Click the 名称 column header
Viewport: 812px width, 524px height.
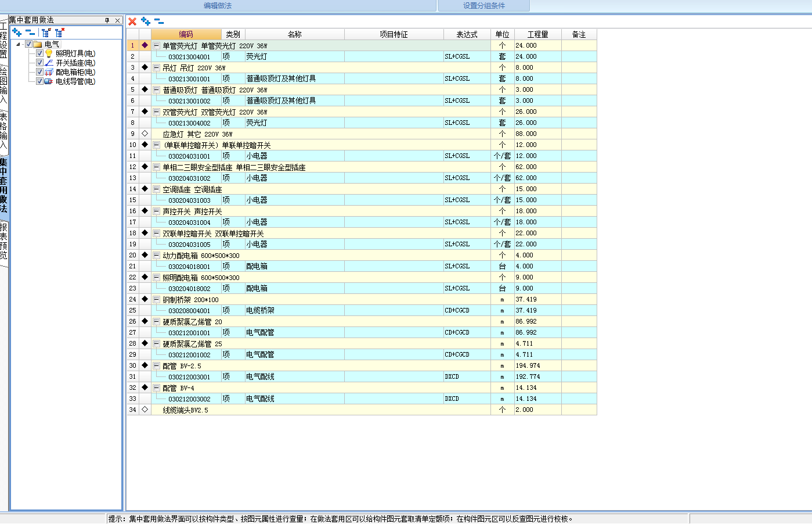294,34
